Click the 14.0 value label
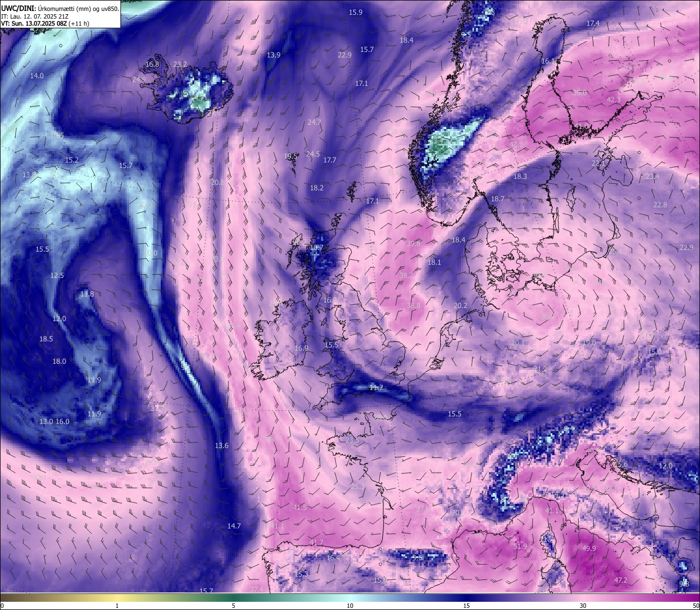The image size is (700, 610). tap(37, 76)
